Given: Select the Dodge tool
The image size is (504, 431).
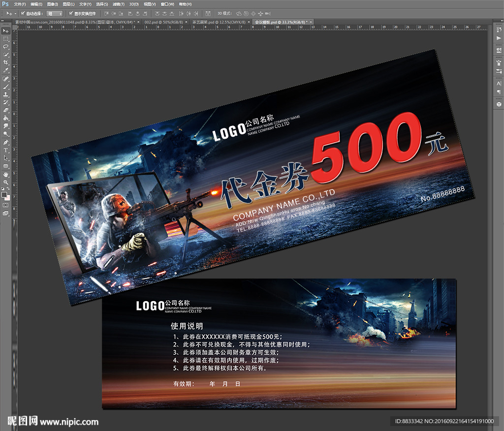Looking at the screenshot, I should [6, 134].
